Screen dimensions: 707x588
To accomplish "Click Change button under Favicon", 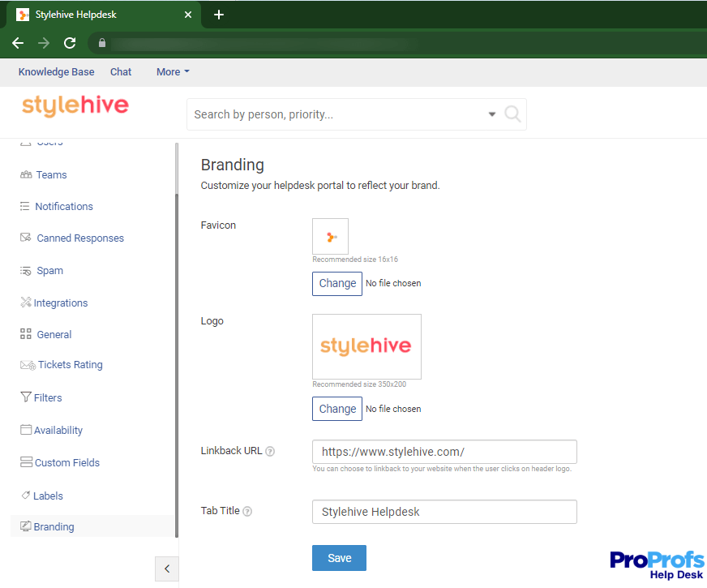I will pyautogui.click(x=336, y=284).
